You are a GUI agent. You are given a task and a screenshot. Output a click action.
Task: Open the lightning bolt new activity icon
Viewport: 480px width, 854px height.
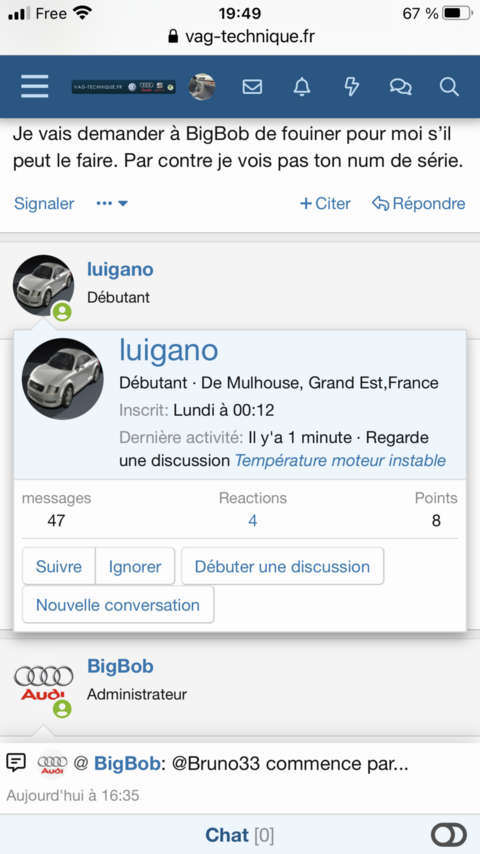pyautogui.click(x=351, y=87)
